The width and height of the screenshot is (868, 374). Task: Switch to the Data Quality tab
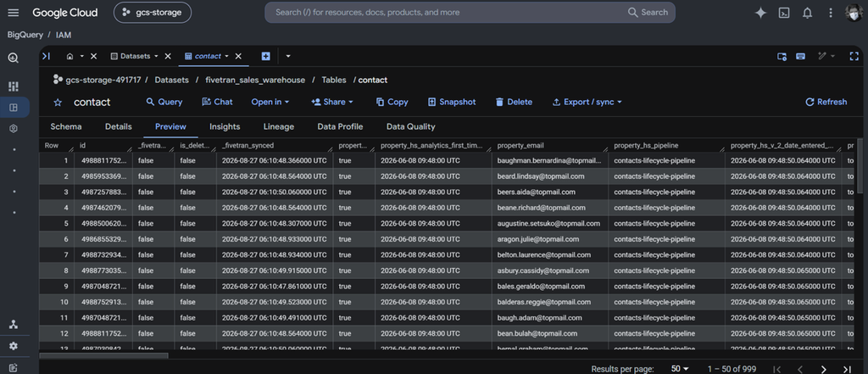coord(411,127)
